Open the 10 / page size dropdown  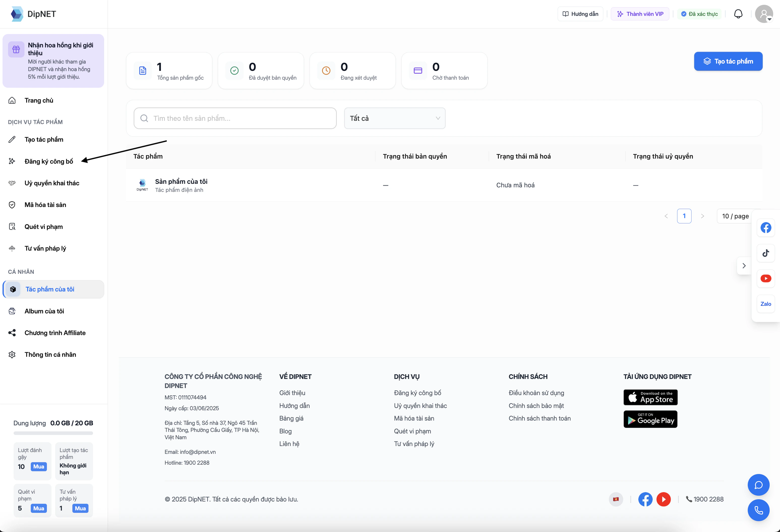pyautogui.click(x=735, y=216)
